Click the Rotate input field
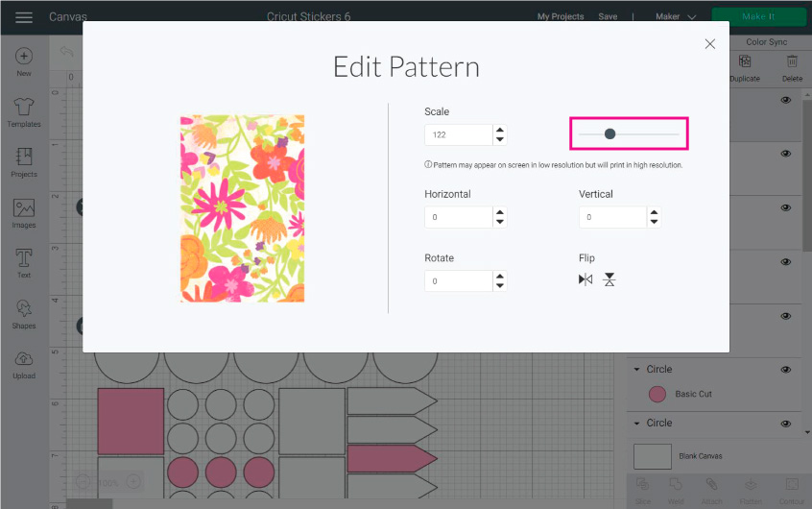812x509 pixels. tap(459, 281)
